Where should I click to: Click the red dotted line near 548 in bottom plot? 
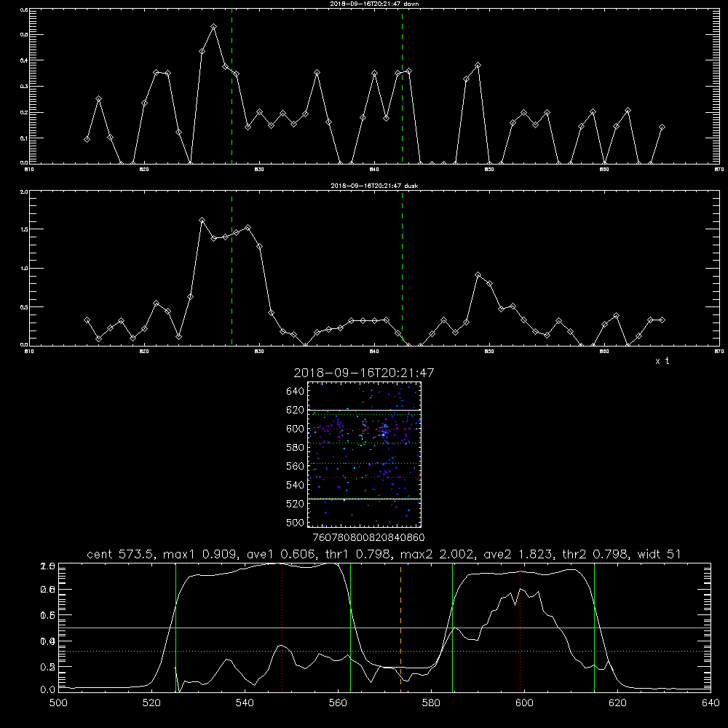click(x=282, y=627)
